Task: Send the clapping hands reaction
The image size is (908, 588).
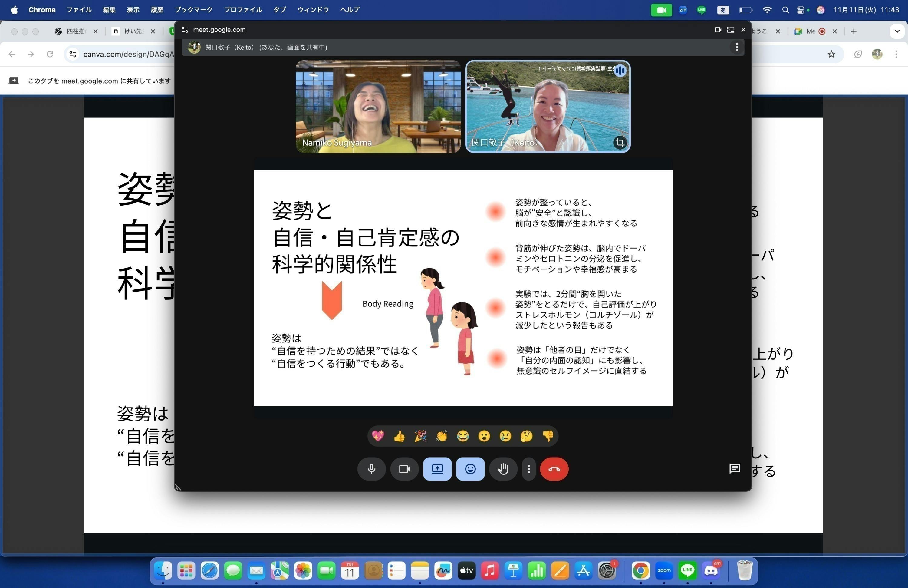Action: (441, 436)
